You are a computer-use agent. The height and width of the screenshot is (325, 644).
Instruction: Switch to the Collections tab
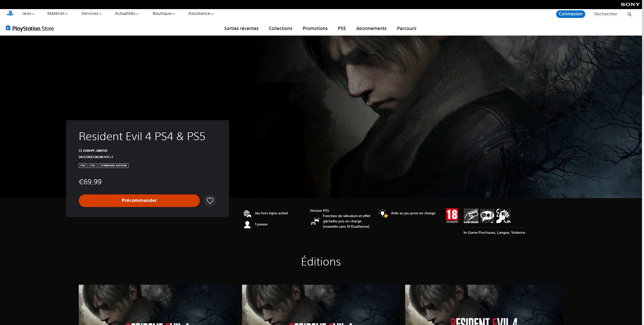280,28
